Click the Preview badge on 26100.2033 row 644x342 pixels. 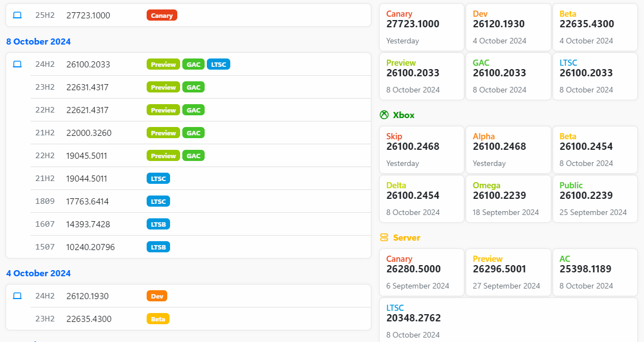(x=163, y=65)
